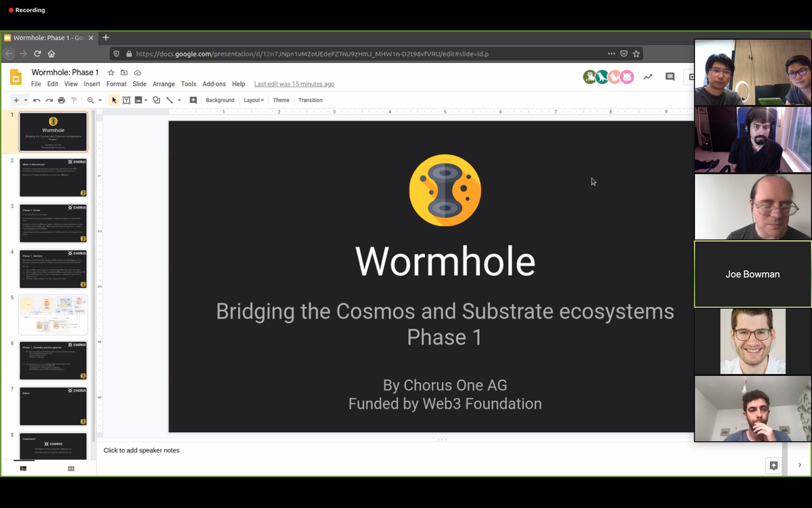The width and height of the screenshot is (812, 508).
Task: Click the olive green raccoon collaborator avatar
Action: point(589,77)
